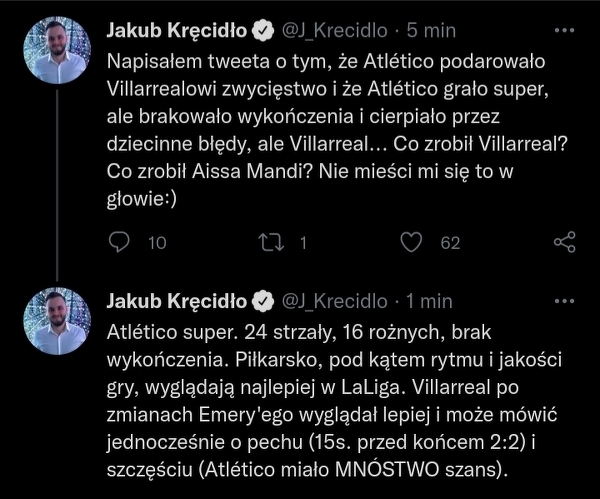Share the first tweet via share icon
This screenshot has width=600, height=499.
[x=564, y=242]
